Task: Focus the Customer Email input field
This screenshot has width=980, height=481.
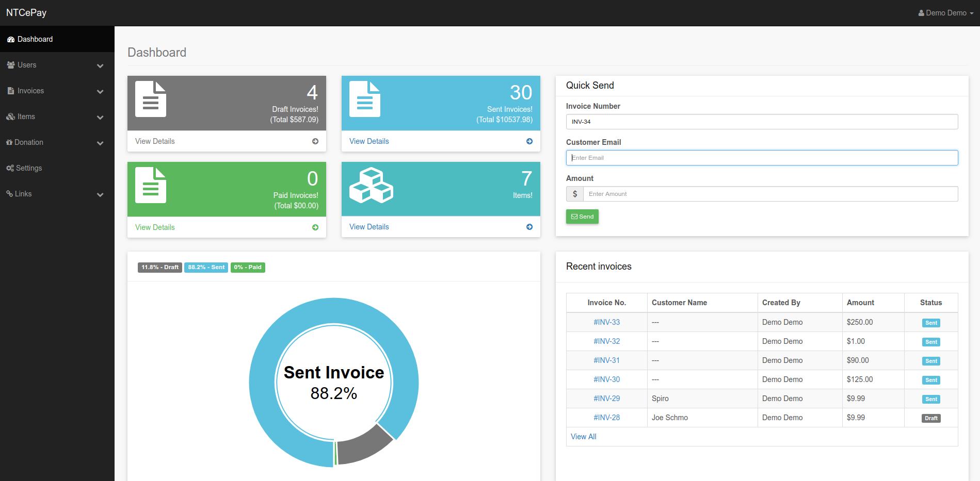Action: tap(762, 158)
